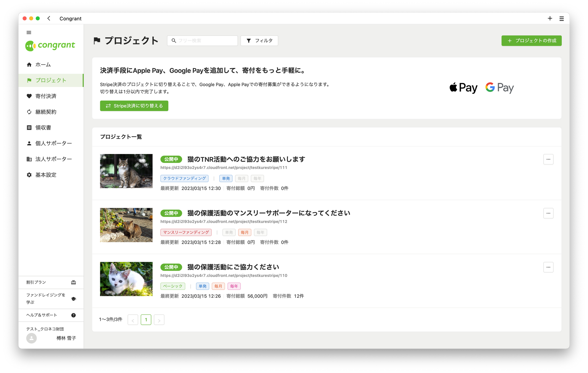Click Stripe決済に切り替える button
Screen dimensions: 588x373
point(134,106)
